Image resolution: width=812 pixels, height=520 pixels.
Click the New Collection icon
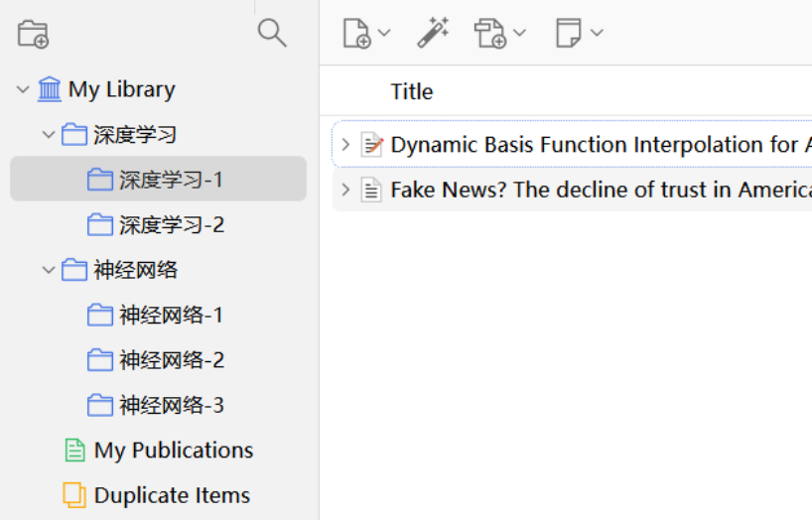coord(33,34)
